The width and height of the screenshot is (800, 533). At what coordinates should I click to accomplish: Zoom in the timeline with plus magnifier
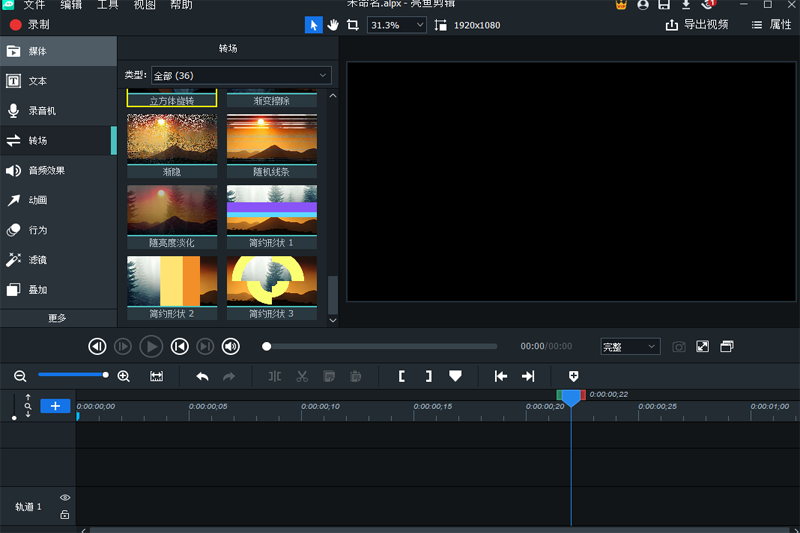coord(124,376)
